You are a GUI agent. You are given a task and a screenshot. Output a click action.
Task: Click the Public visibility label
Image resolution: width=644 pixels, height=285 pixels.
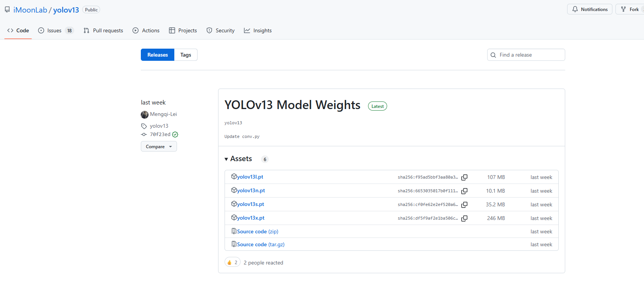coord(91,10)
